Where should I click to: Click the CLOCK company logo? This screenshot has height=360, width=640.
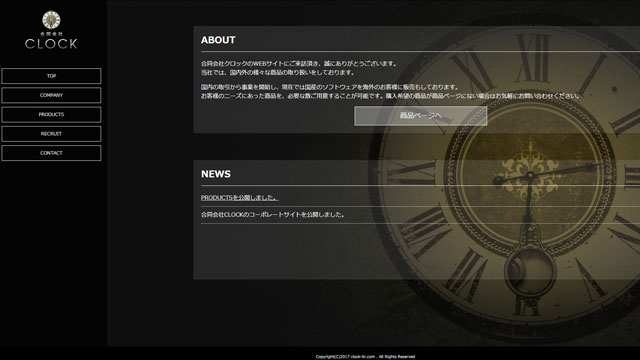click(51, 30)
